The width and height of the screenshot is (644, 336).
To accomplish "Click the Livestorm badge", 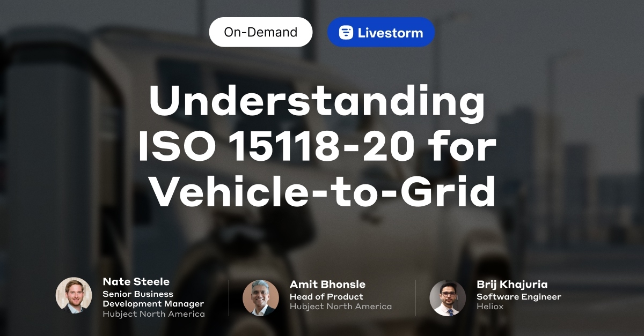I will [381, 32].
